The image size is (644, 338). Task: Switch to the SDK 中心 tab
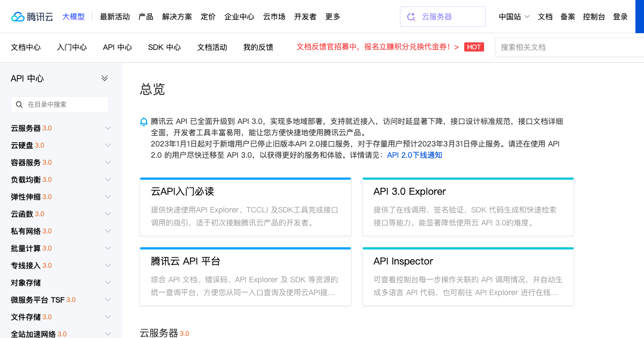pos(164,47)
